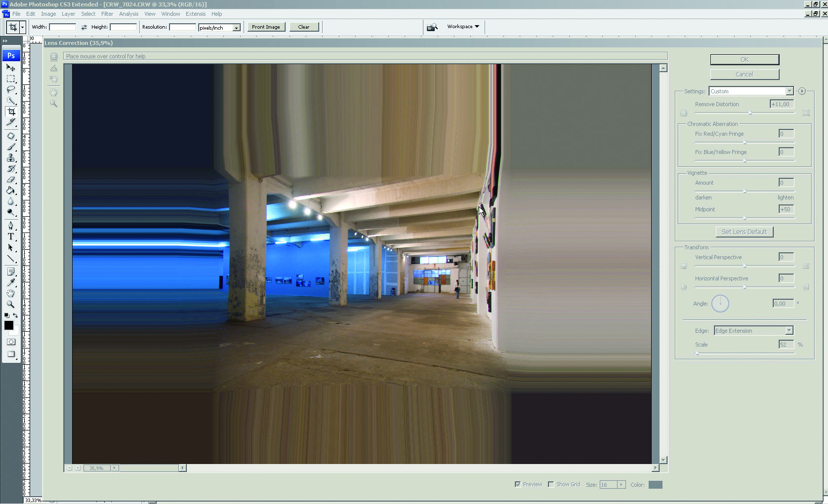Open the Analysis menu

128,14
